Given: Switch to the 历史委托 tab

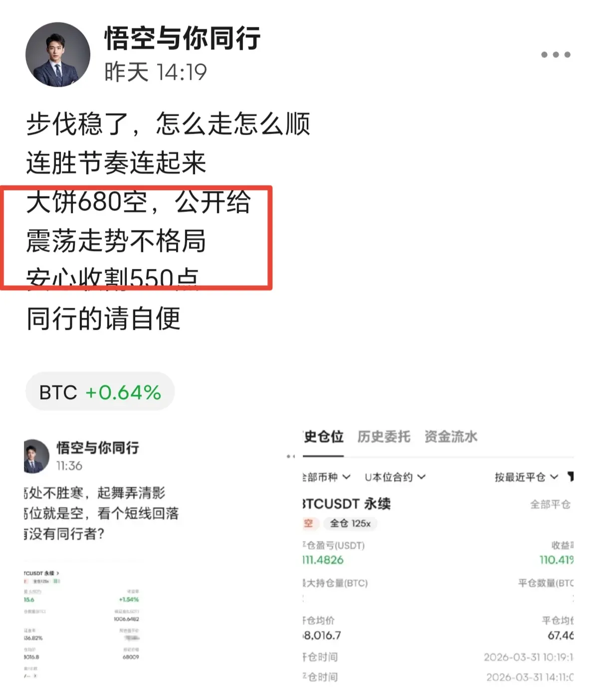Looking at the screenshot, I should [x=384, y=437].
